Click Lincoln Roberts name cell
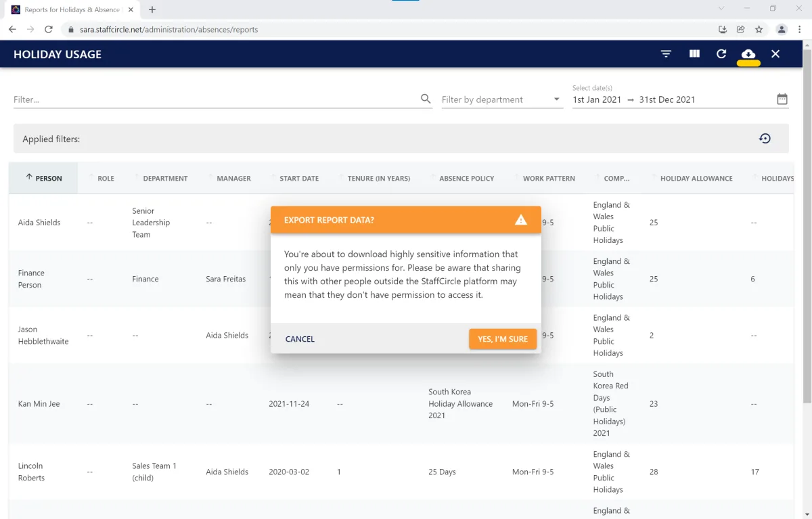Viewport: 812px width, 519px height. tap(31, 472)
